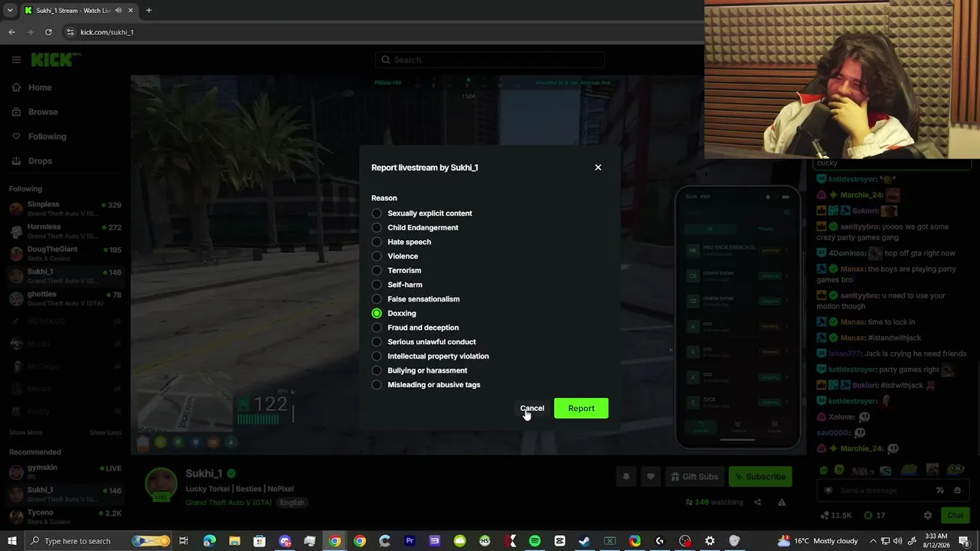The width and height of the screenshot is (980, 551).
Task: Open gymskin in Recommended list
Action: [x=65, y=471]
